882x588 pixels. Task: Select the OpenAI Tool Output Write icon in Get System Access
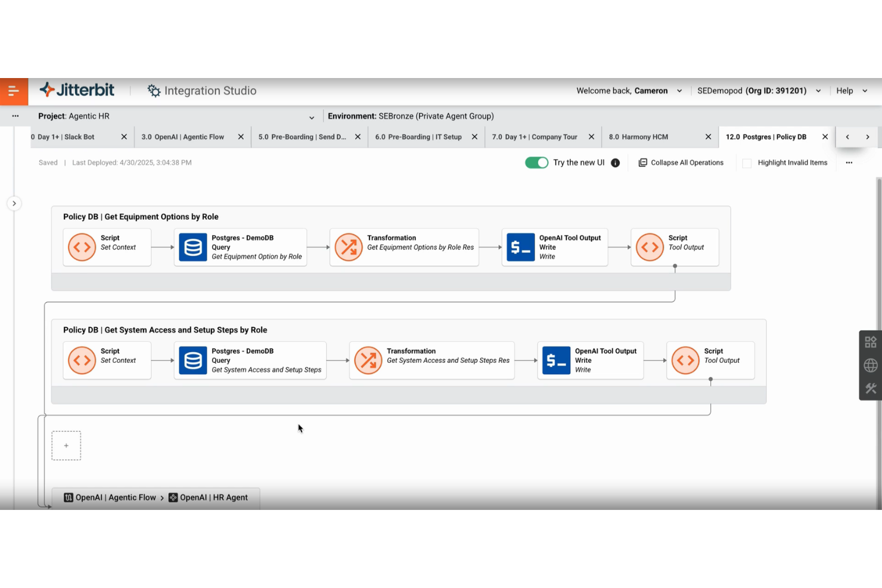coord(557,360)
